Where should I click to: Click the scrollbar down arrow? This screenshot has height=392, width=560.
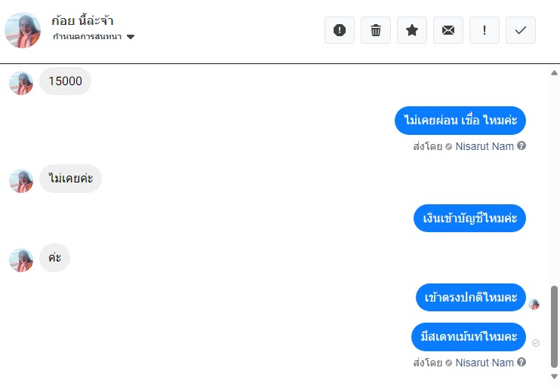tap(554, 376)
